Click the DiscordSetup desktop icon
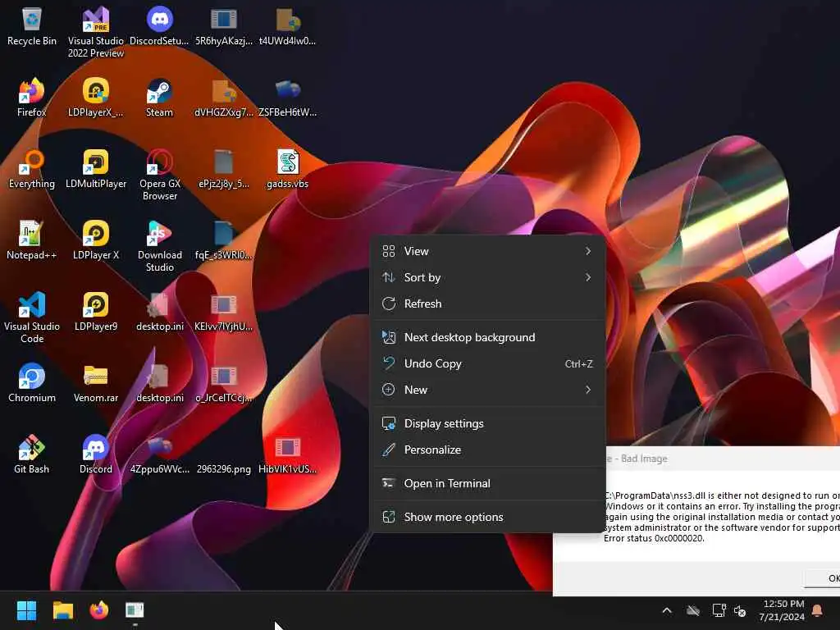 [160, 27]
